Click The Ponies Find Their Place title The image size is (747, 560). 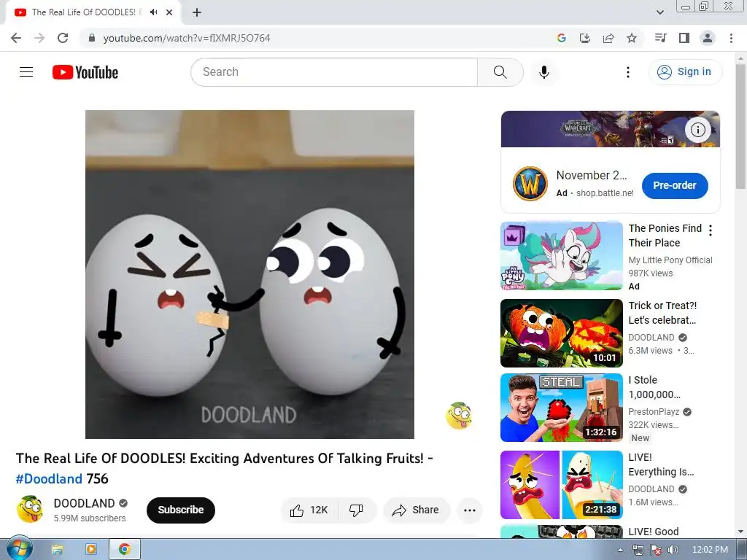point(665,236)
